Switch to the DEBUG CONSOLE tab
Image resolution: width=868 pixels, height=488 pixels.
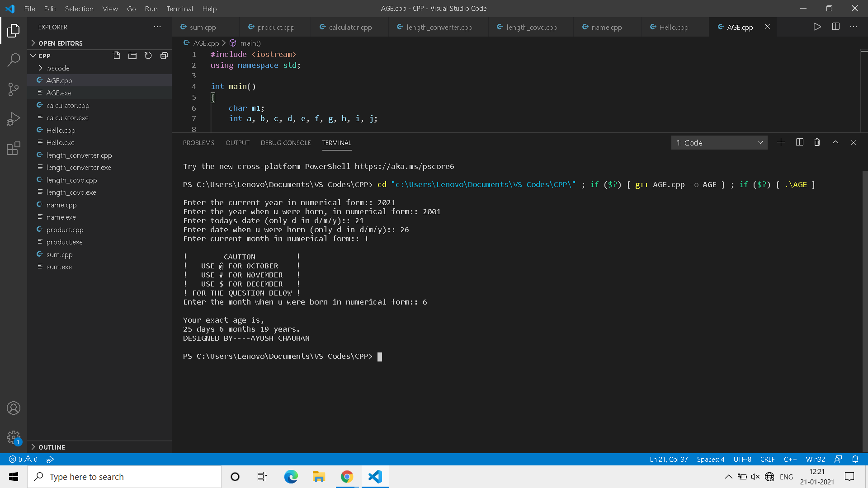(286, 143)
